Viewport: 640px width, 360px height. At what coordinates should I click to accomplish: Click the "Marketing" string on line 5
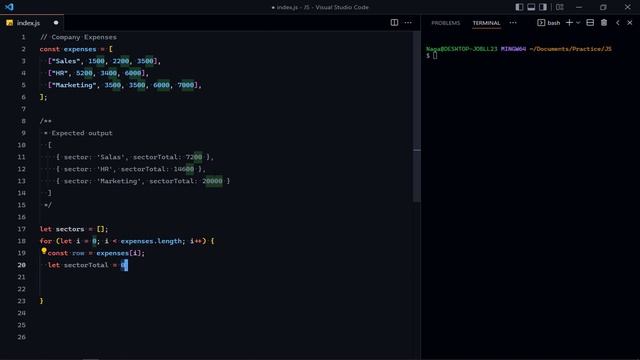(74, 85)
